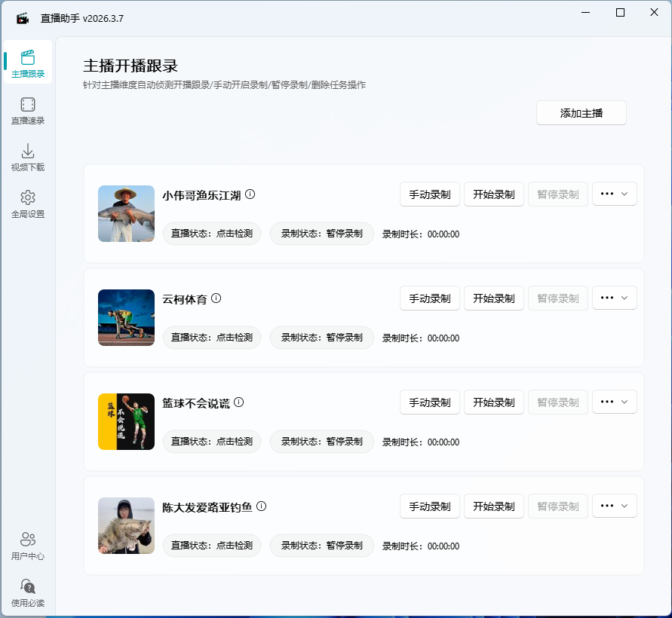The image size is (672, 618).
Task: Expand the more-options menu for 云柯体育
Action: click(614, 298)
